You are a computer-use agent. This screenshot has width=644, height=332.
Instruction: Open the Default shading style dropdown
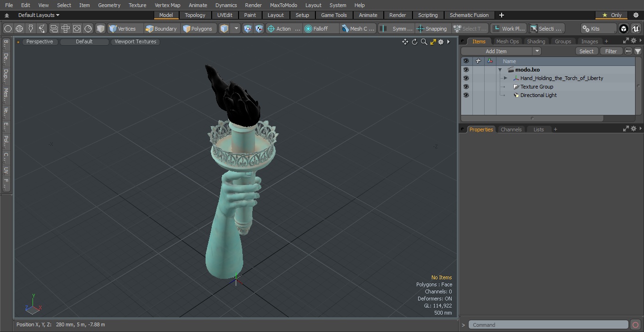click(x=84, y=42)
